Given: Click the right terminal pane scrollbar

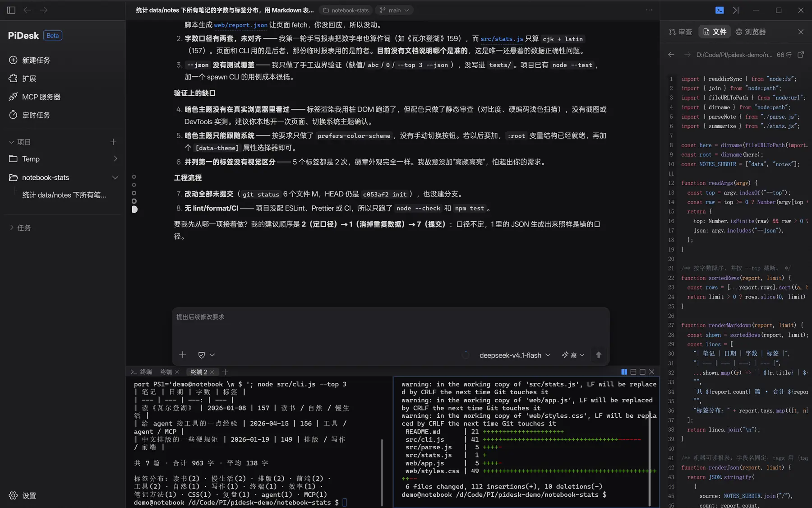Looking at the screenshot, I should point(650,458).
